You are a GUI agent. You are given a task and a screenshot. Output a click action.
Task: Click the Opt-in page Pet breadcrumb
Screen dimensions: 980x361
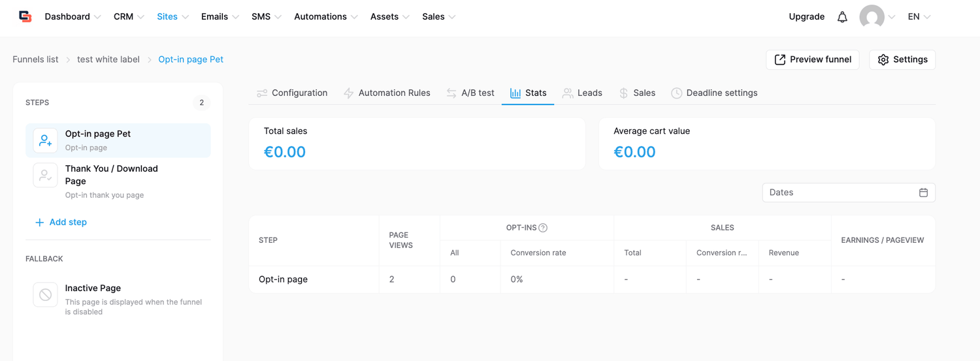pyautogui.click(x=191, y=59)
